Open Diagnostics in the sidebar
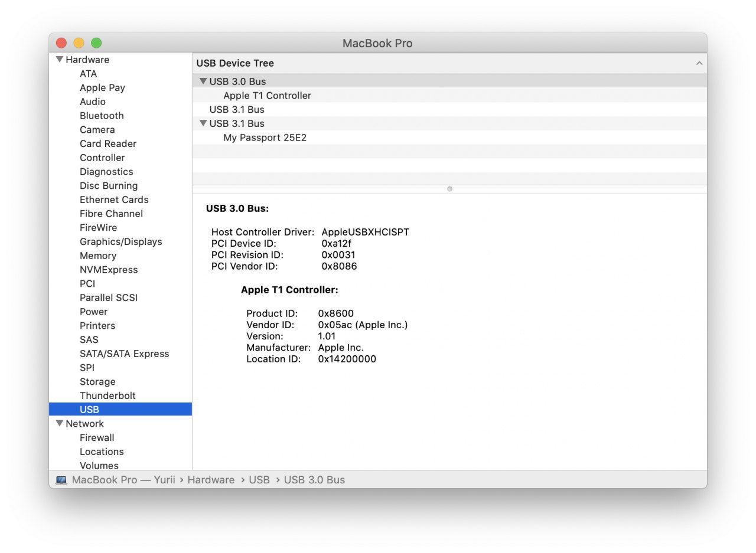The image size is (756, 553). (x=106, y=172)
